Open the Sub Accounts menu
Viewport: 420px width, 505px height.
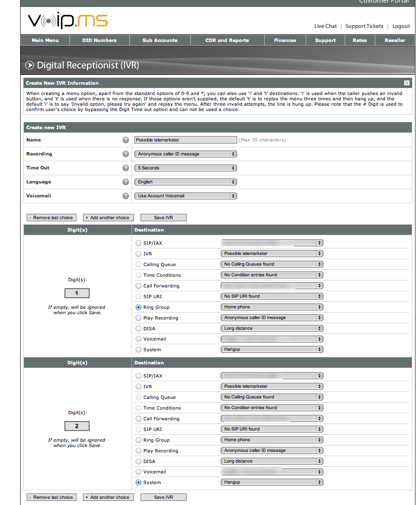coord(160,40)
